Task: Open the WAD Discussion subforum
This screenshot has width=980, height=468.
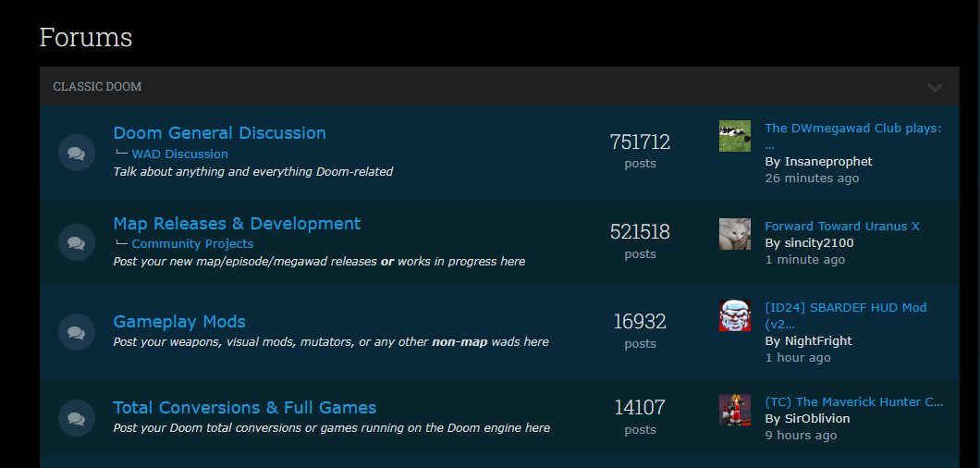Action: point(179,154)
